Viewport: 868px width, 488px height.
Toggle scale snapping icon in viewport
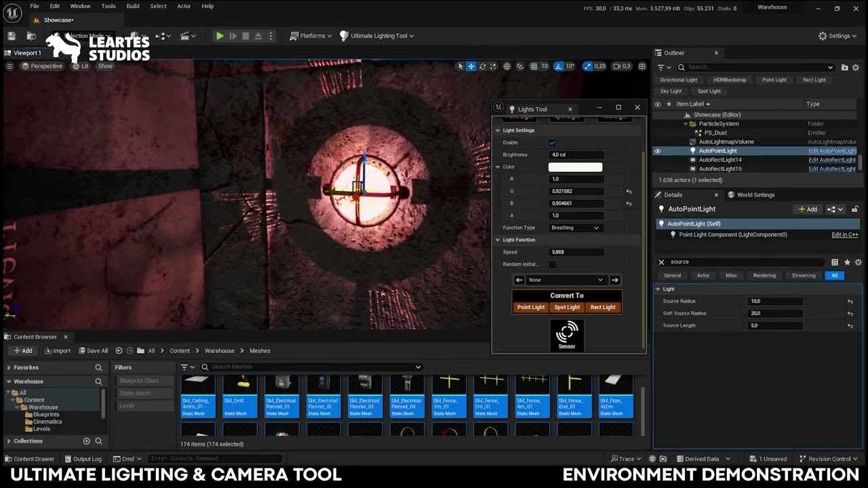coord(587,66)
